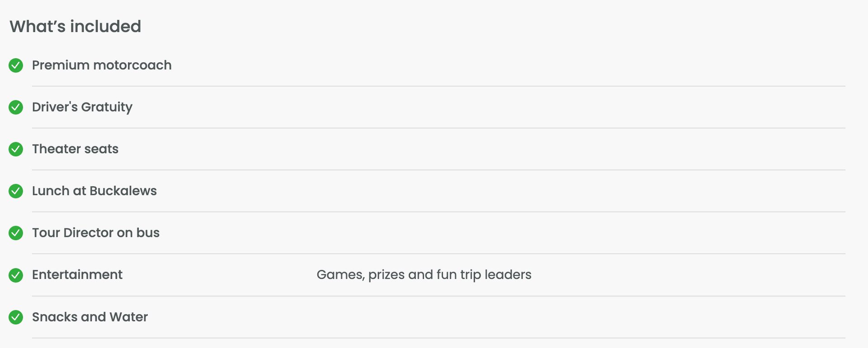The image size is (868, 348).
Task: Click the green checkmark beside Entertainment
Action: 16,275
